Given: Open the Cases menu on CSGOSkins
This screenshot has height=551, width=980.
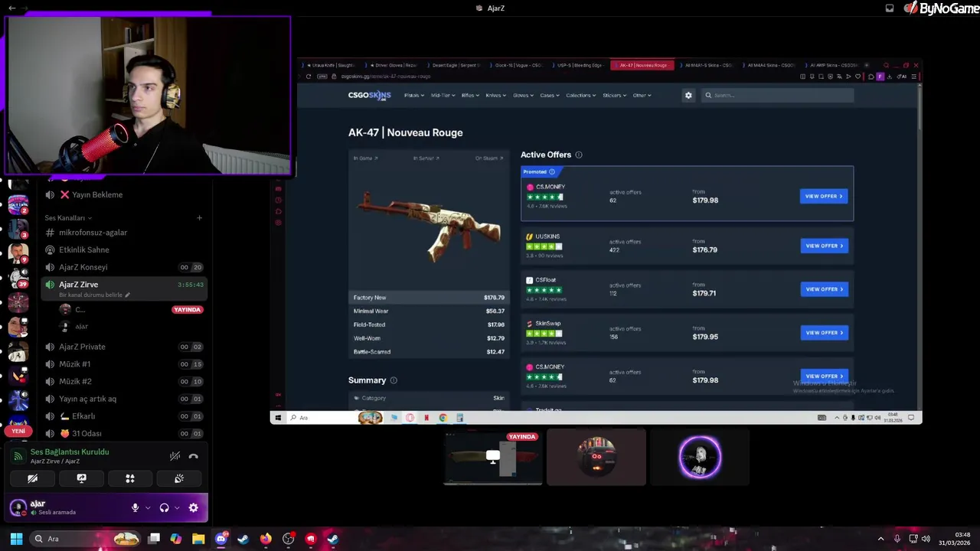Looking at the screenshot, I should pyautogui.click(x=550, y=96).
